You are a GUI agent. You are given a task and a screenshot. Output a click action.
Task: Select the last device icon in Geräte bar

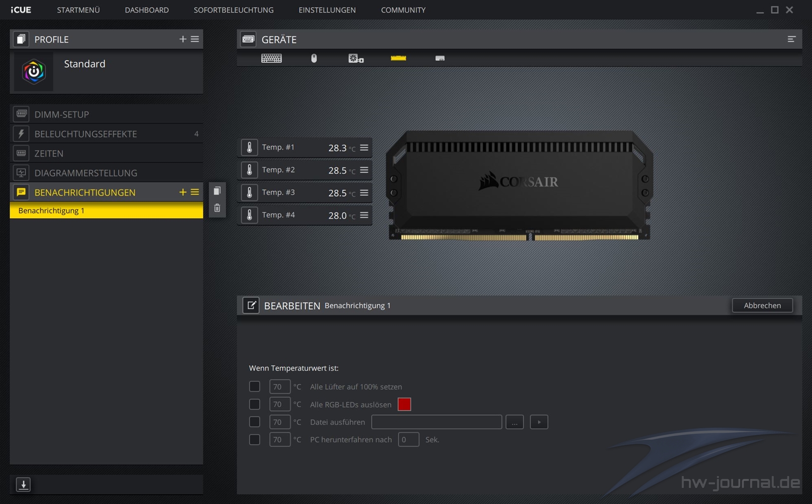pyautogui.click(x=440, y=58)
